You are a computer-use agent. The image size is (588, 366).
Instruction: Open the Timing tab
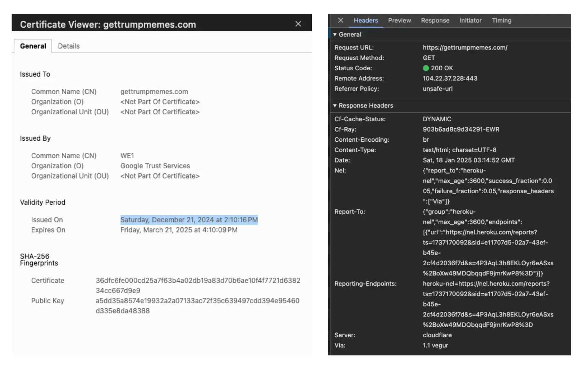501,20
